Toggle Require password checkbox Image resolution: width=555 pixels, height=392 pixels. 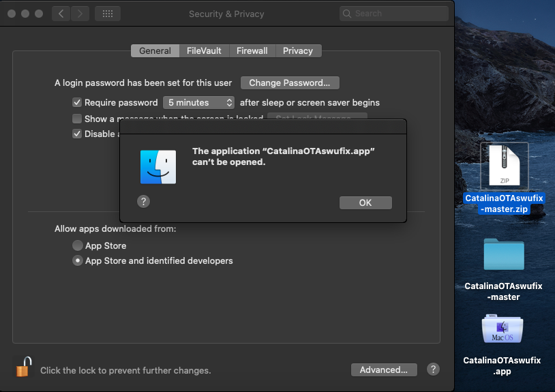coord(77,102)
